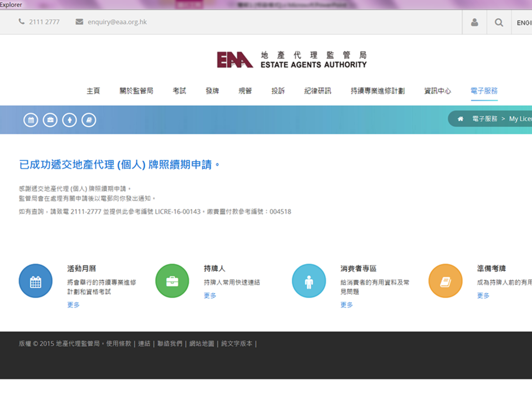532x399 pixels.
Task: Click the user account icon in top bar
Action: pos(474,23)
